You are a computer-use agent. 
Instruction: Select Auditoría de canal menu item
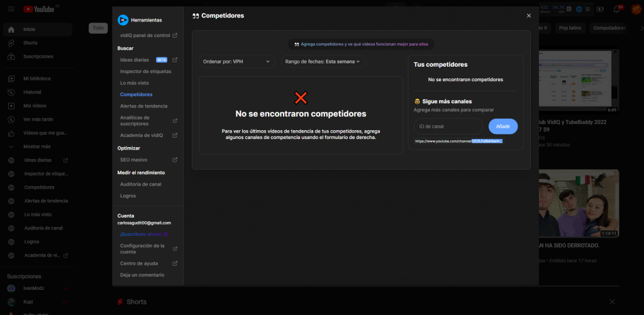(141, 184)
